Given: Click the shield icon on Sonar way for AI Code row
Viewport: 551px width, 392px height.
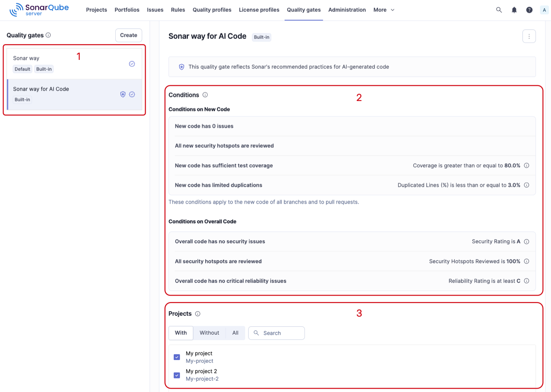Looking at the screenshot, I should coord(123,94).
